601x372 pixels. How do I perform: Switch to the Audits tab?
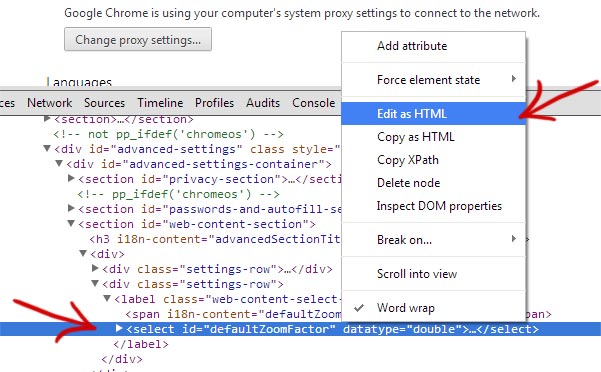pyautogui.click(x=263, y=103)
